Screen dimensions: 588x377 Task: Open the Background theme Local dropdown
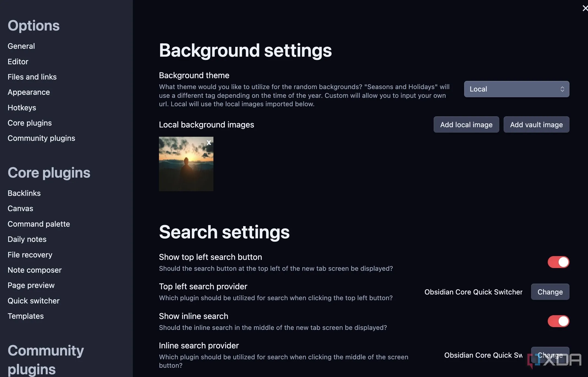click(516, 89)
